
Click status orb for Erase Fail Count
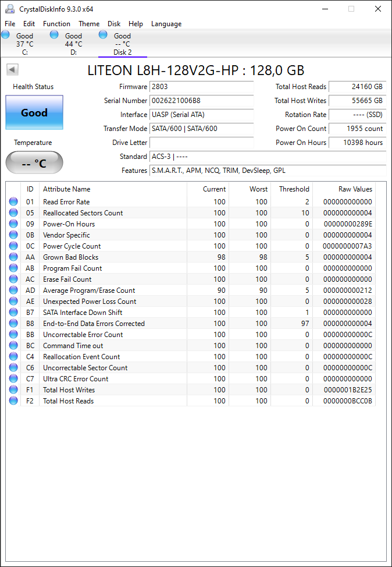click(13, 279)
